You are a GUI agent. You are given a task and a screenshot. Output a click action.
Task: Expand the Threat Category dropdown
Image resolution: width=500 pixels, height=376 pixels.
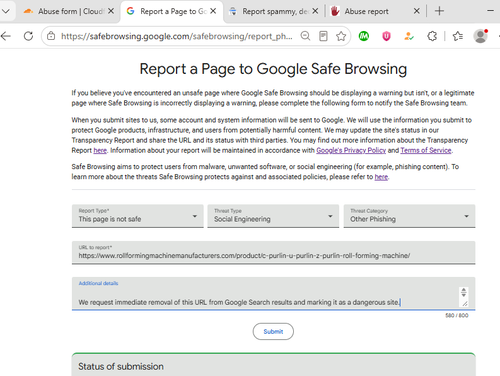tap(409, 216)
